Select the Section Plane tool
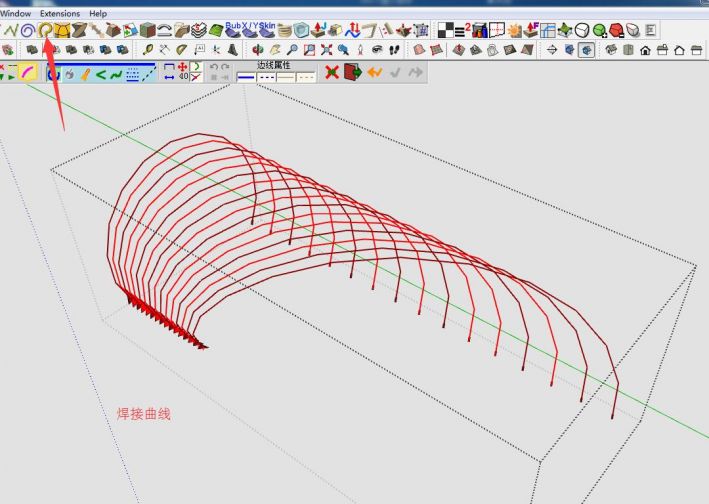 (552, 49)
